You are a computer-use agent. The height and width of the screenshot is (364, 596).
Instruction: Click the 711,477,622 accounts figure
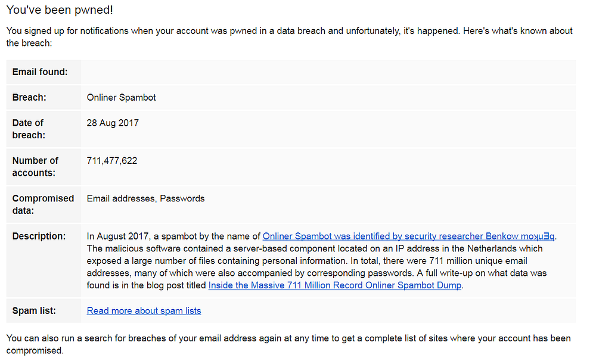tap(112, 161)
